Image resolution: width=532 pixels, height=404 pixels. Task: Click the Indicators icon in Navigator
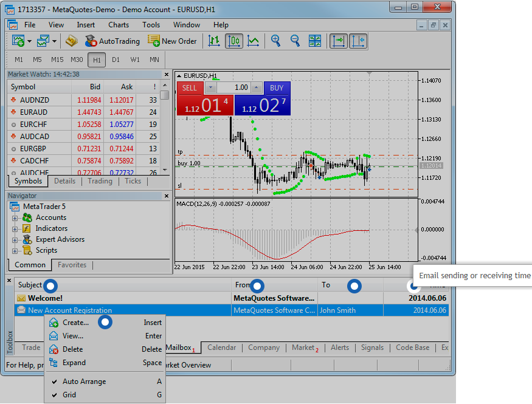[x=27, y=228]
